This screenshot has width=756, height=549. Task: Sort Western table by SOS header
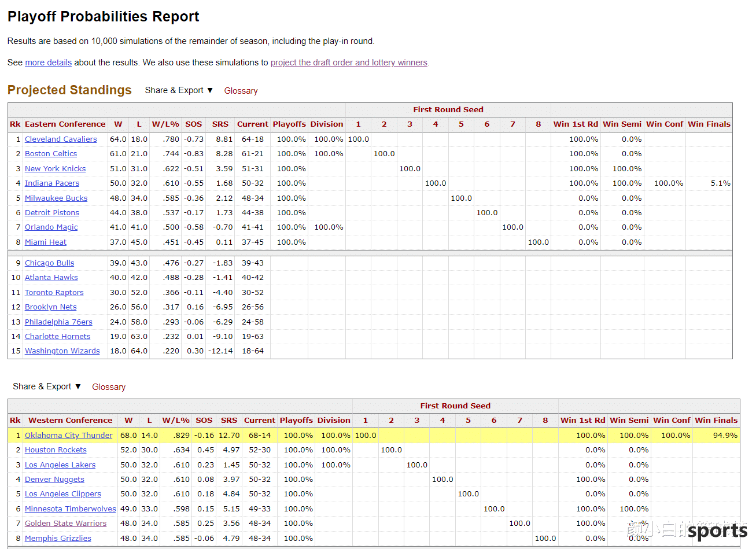pyautogui.click(x=204, y=421)
